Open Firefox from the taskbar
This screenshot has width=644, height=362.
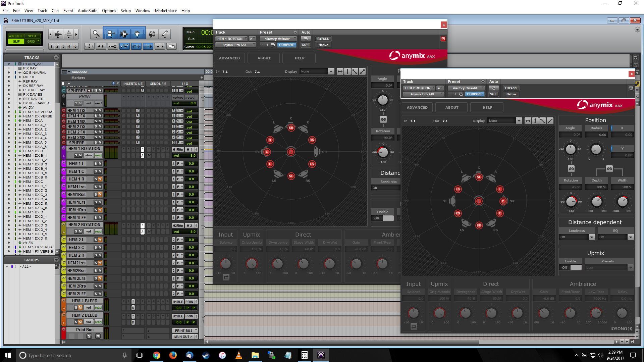pyautogui.click(x=173, y=355)
